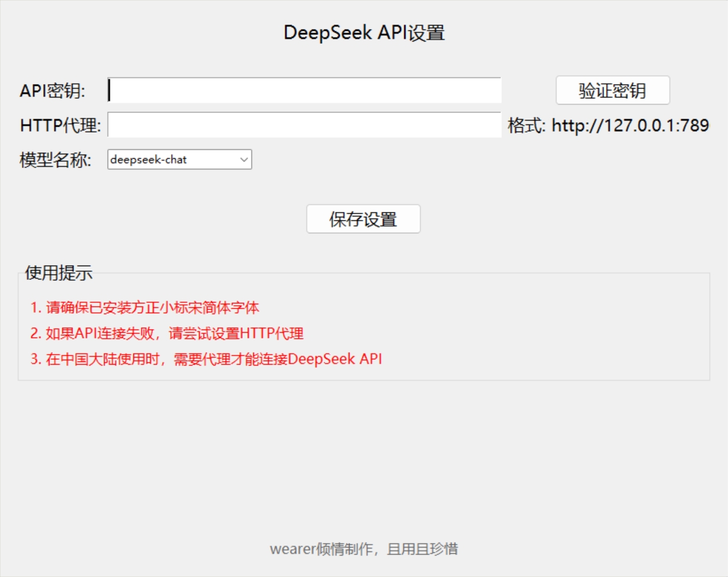Screen dimensions: 728x577
Task: Open the deepseek-chat model dropdown
Action: pyautogui.click(x=179, y=159)
